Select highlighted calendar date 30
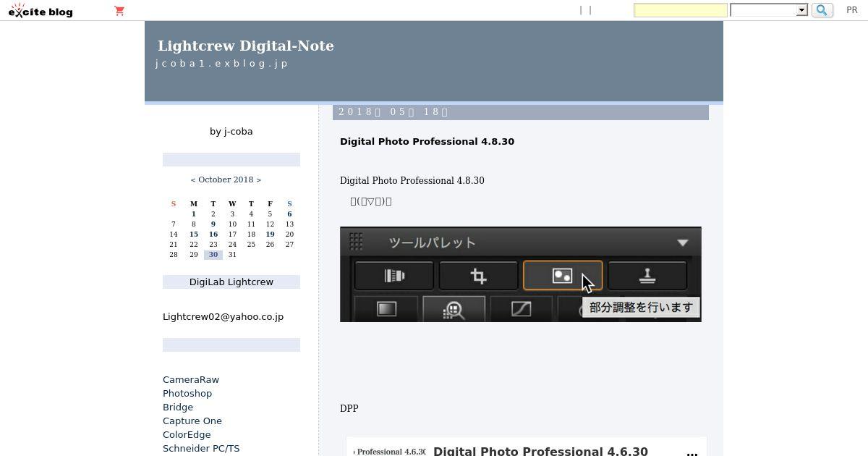This screenshot has height=456, width=868. click(213, 255)
